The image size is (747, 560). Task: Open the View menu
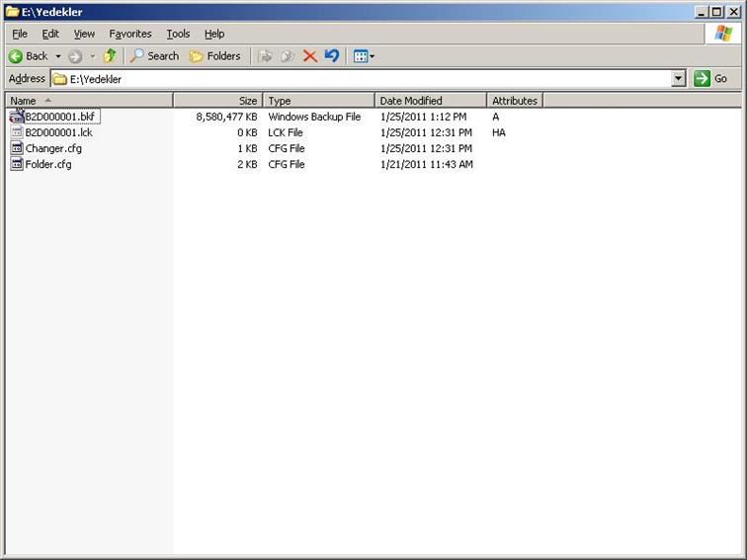tap(84, 34)
